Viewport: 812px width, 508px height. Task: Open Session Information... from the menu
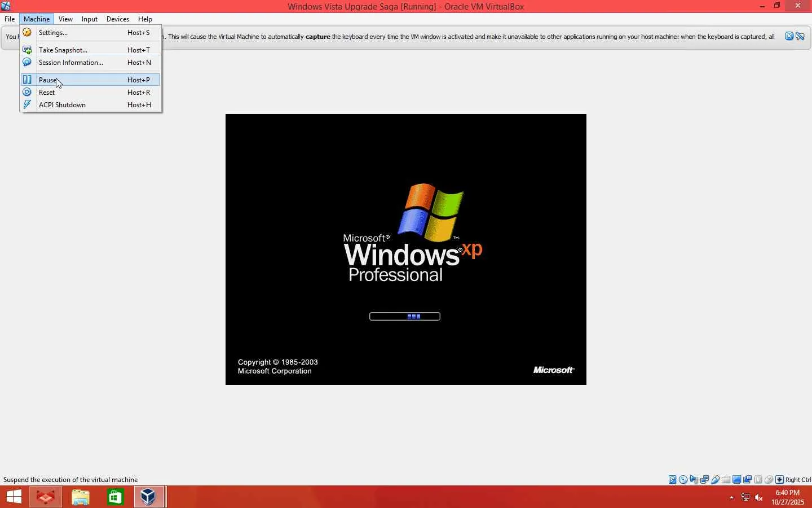(x=90, y=63)
